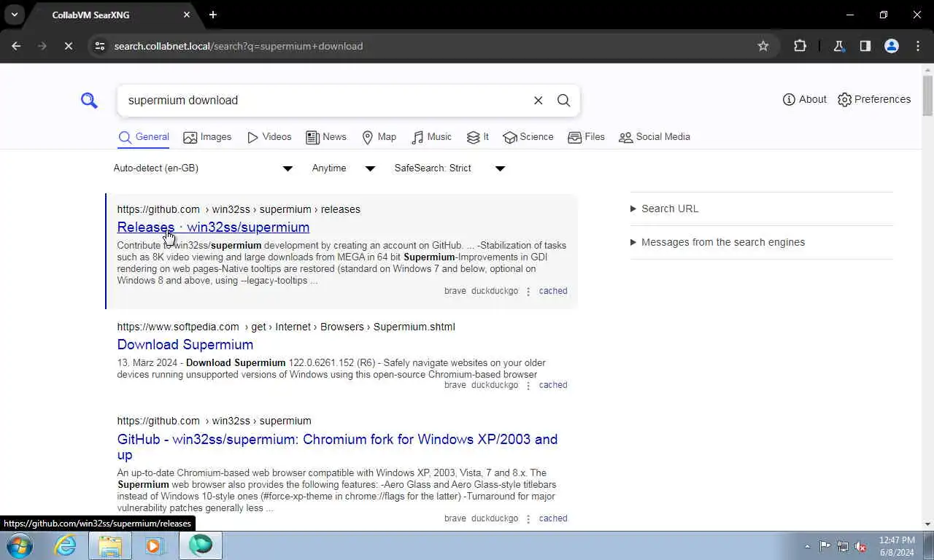Open cached link for Releases result
934x560 pixels.
(553, 291)
